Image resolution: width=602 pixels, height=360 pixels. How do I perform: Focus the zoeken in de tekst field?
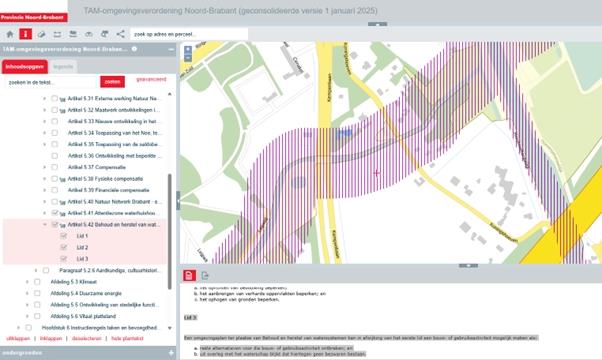coord(52,82)
